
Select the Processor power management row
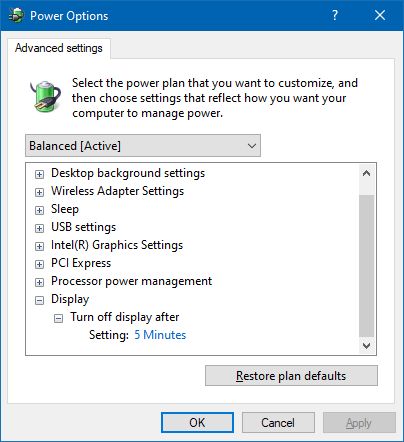point(131,281)
